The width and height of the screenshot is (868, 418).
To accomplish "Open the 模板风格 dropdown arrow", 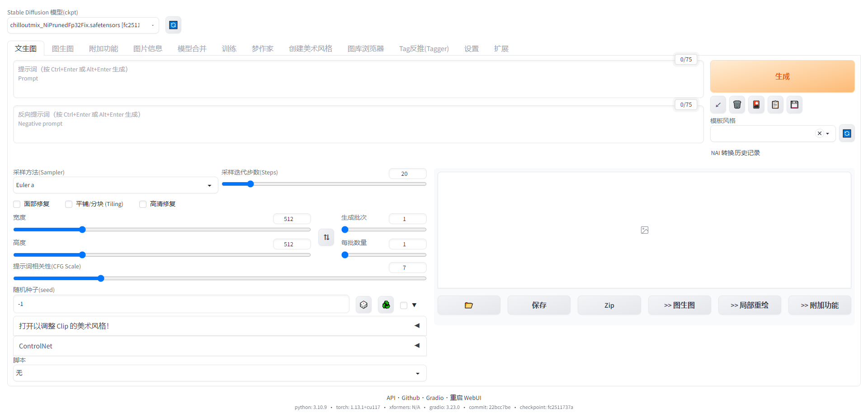I will point(828,133).
